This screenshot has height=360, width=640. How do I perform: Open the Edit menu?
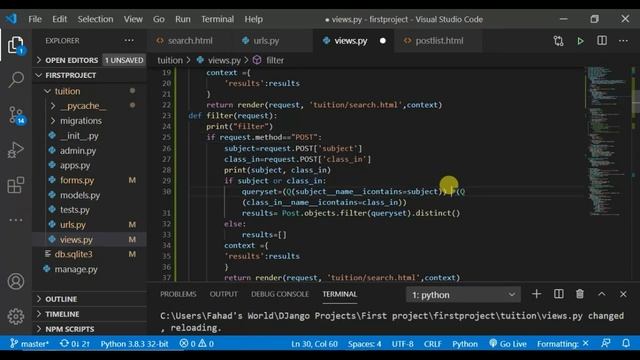(x=60, y=19)
